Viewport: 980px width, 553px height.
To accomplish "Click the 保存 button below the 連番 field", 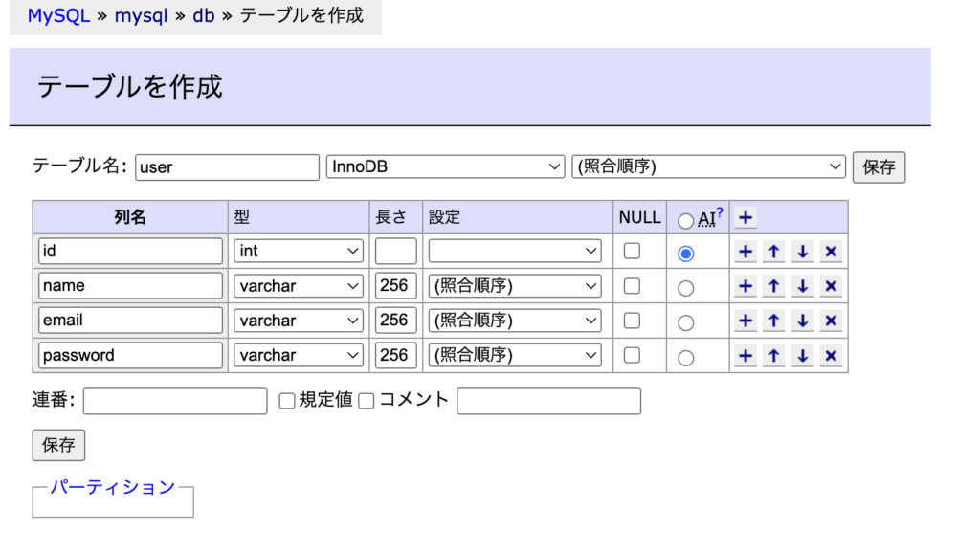I will pos(58,445).
